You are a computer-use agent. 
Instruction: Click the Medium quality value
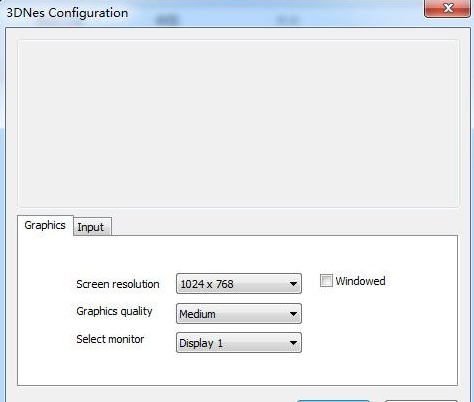tap(197, 314)
